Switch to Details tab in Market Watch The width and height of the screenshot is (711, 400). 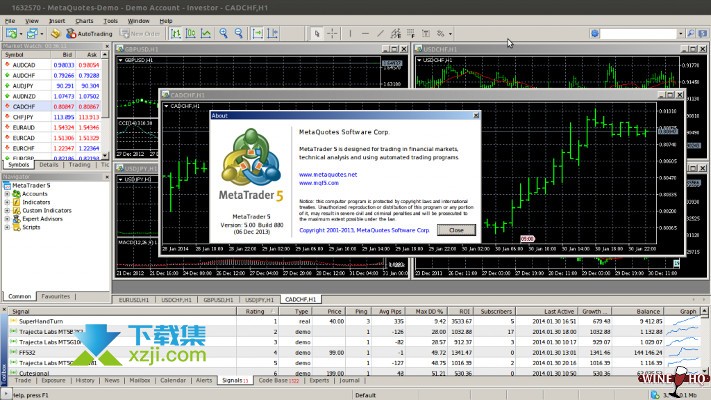(x=49, y=165)
